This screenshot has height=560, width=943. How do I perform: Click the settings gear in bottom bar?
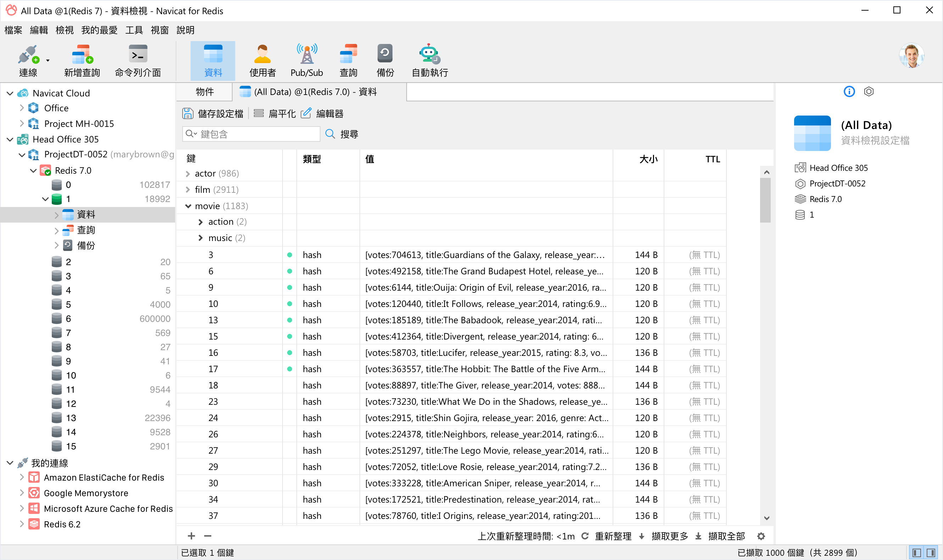761,536
